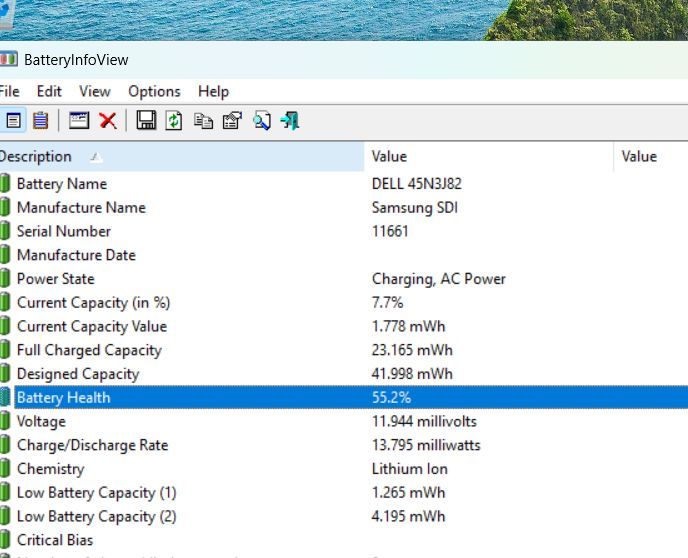The height and width of the screenshot is (558, 688).
Task: Open the View menu
Action: pos(95,91)
